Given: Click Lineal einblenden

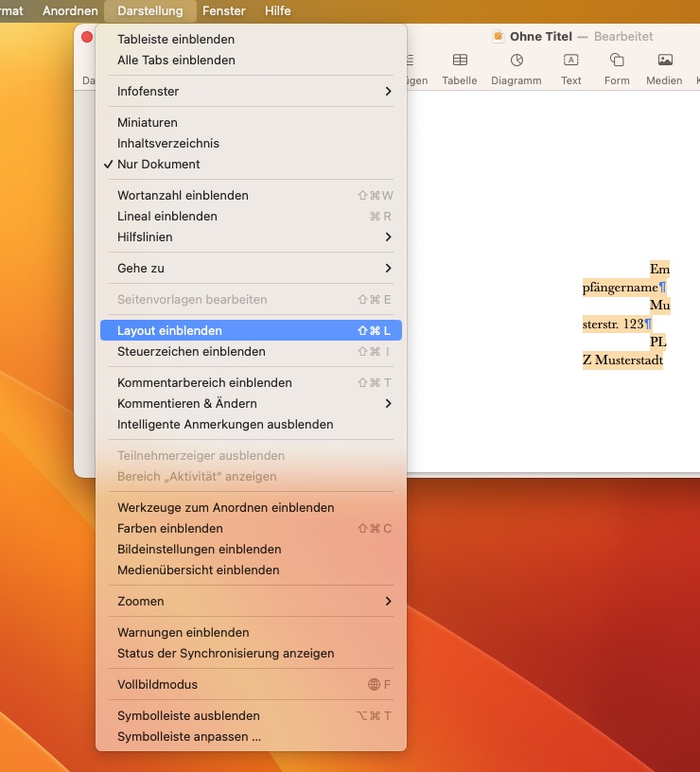Looking at the screenshot, I should pos(167,217).
